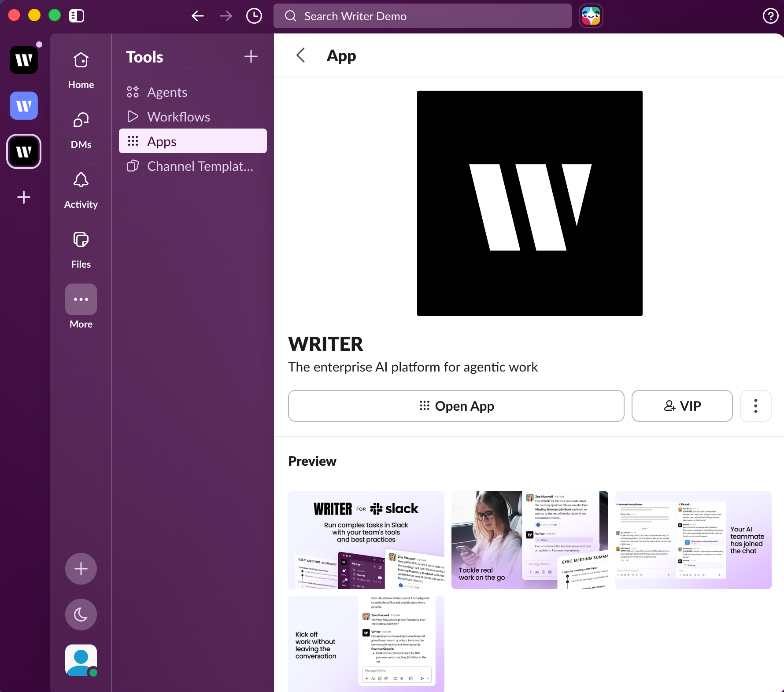
Task: Click the large WRITER app logo
Action: 530,203
